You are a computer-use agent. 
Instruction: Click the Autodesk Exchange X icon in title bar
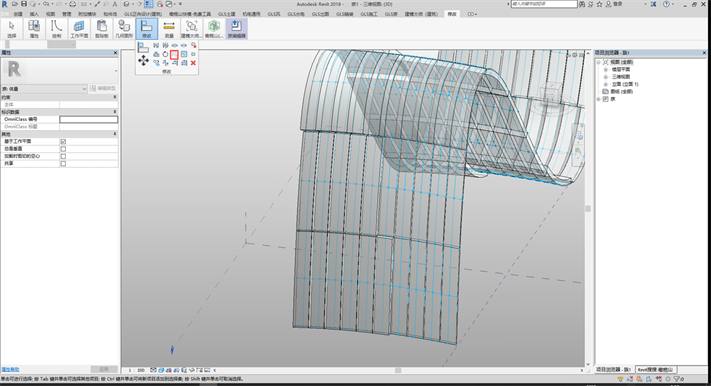653,4
